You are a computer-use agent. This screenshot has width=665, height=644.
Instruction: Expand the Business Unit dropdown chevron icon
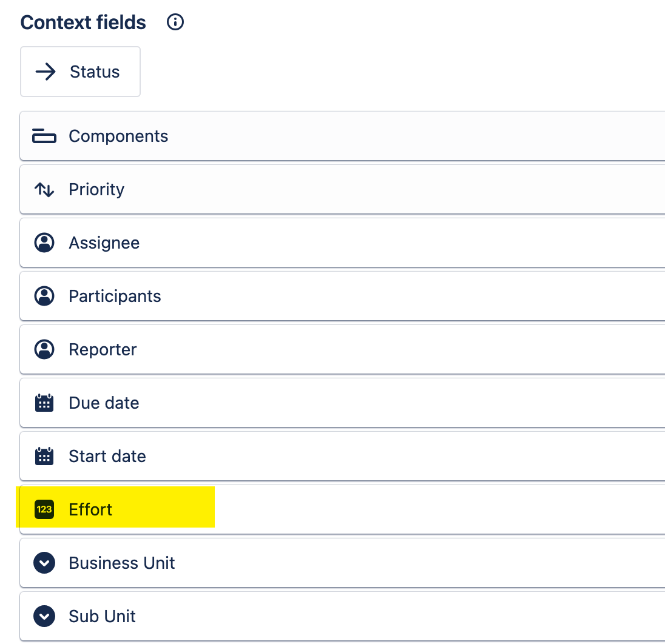(x=44, y=563)
